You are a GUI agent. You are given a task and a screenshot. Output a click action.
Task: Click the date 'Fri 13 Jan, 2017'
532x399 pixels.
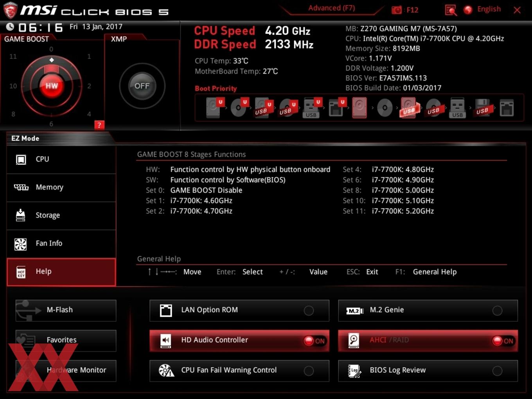[x=96, y=27]
